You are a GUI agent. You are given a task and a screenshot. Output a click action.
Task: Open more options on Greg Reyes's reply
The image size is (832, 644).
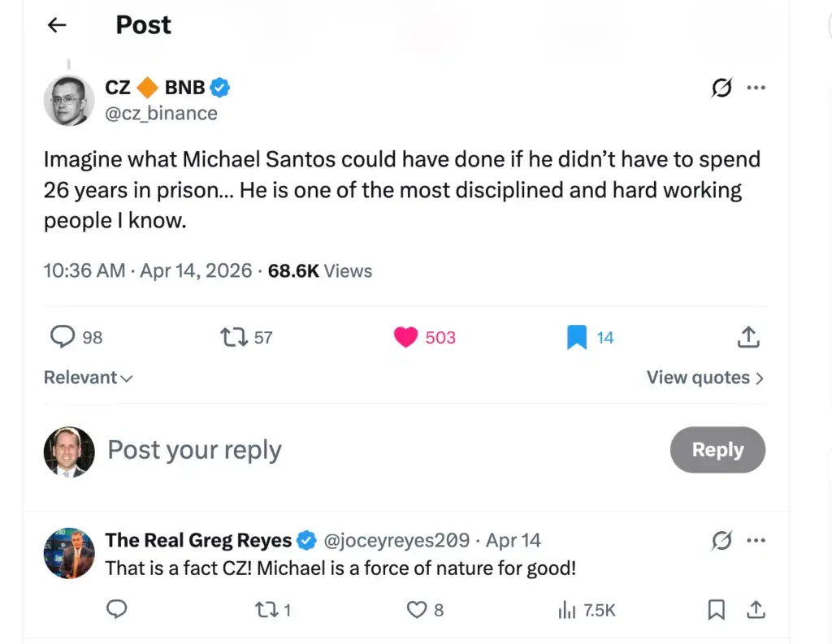click(x=756, y=540)
